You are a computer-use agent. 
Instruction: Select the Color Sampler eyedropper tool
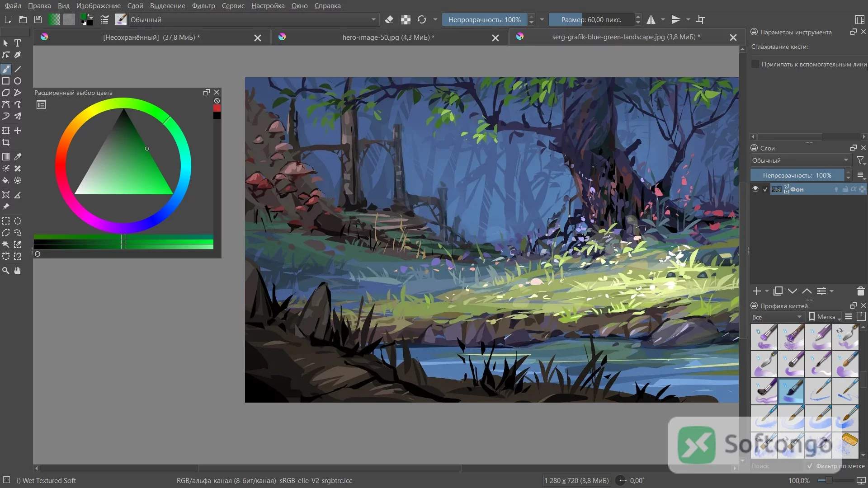(18, 157)
